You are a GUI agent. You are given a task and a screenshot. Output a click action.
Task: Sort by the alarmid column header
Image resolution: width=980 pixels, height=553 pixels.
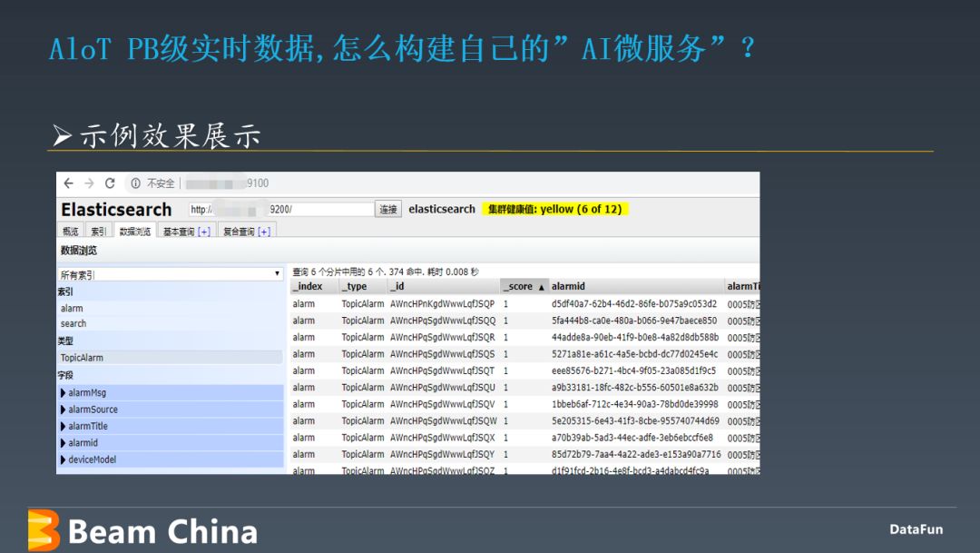click(636, 286)
